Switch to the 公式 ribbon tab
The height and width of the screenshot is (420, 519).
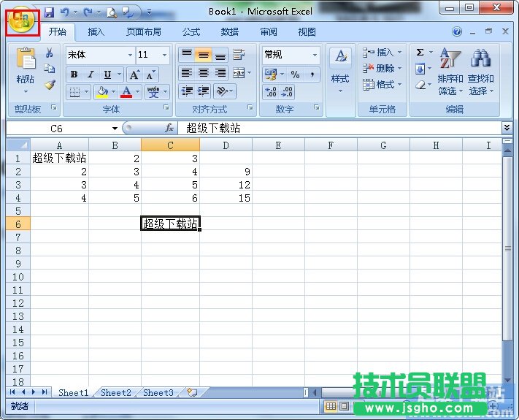click(x=191, y=32)
